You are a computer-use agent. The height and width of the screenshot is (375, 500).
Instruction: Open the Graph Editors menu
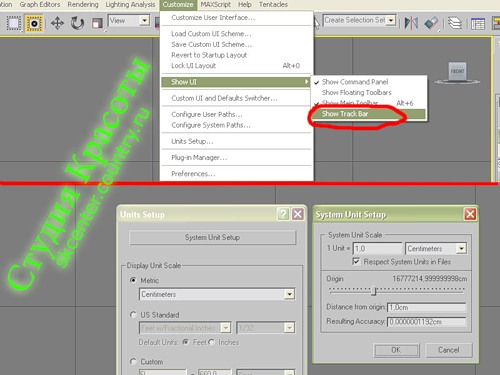(x=40, y=5)
